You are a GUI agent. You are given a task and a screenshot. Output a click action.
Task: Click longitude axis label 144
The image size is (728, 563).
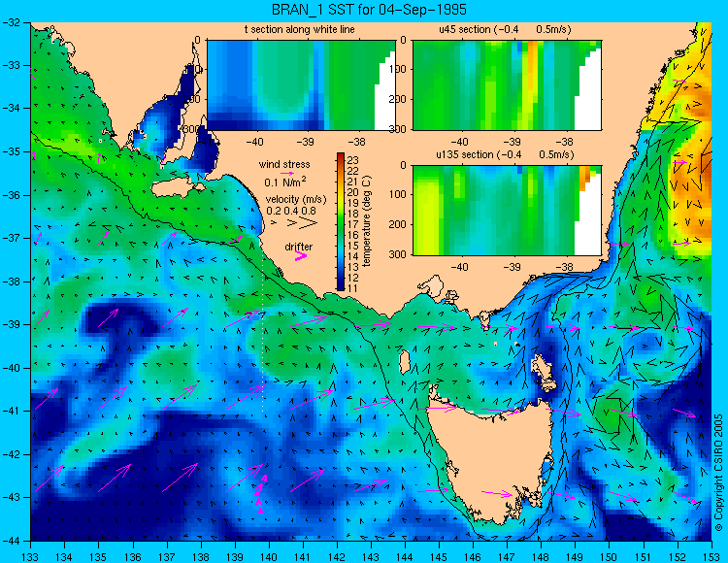tap(405, 557)
